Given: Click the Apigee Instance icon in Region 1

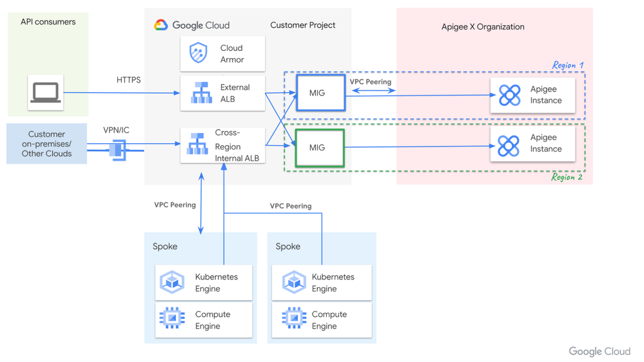Looking at the screenshot, I should coord(510,96).
